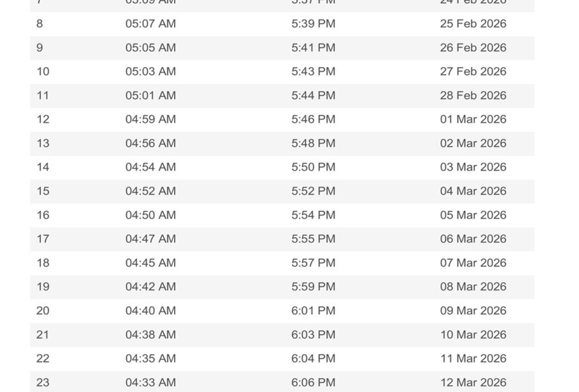This screenshot has height=392, width=579.
Task: Select row number 20 cell
Action: pyautogui.click(x=43, y=311)
